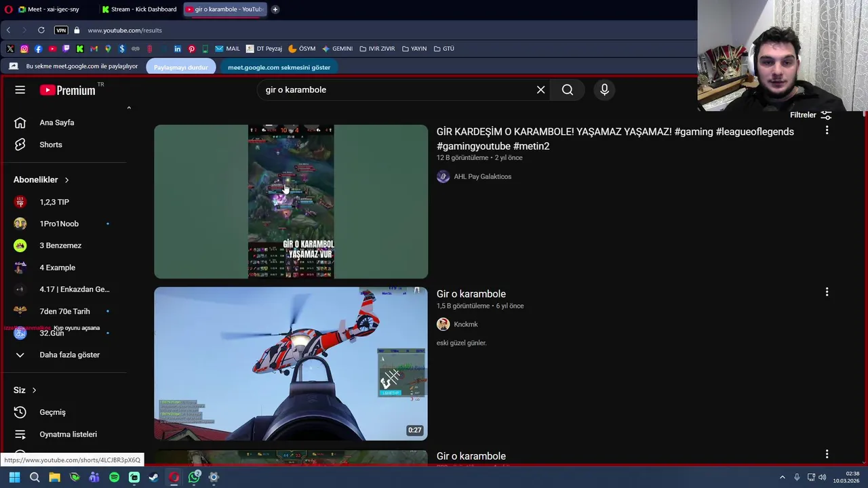868x488 pixels.
Task: Click the Knckmk channel avatar
Action: [x=443, y=324]
